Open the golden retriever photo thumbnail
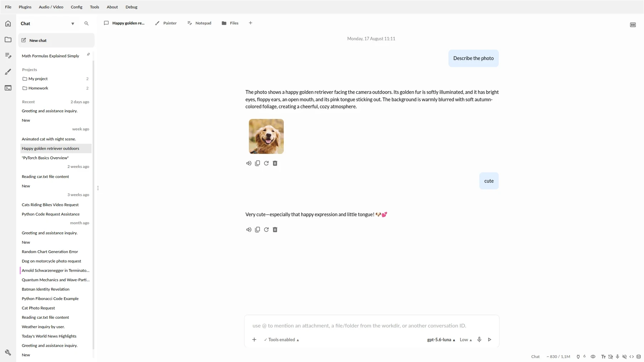Screen dimensions: 644x362 pos(266,137)
